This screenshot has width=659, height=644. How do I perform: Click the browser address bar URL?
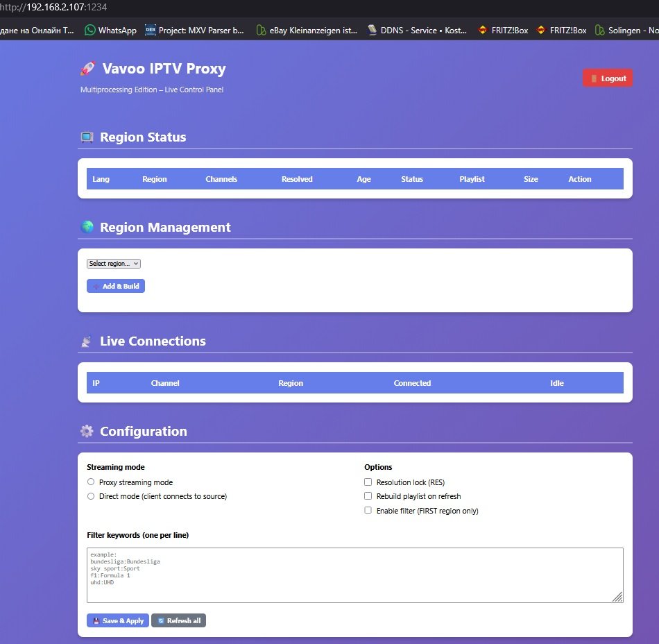[53, 7]
